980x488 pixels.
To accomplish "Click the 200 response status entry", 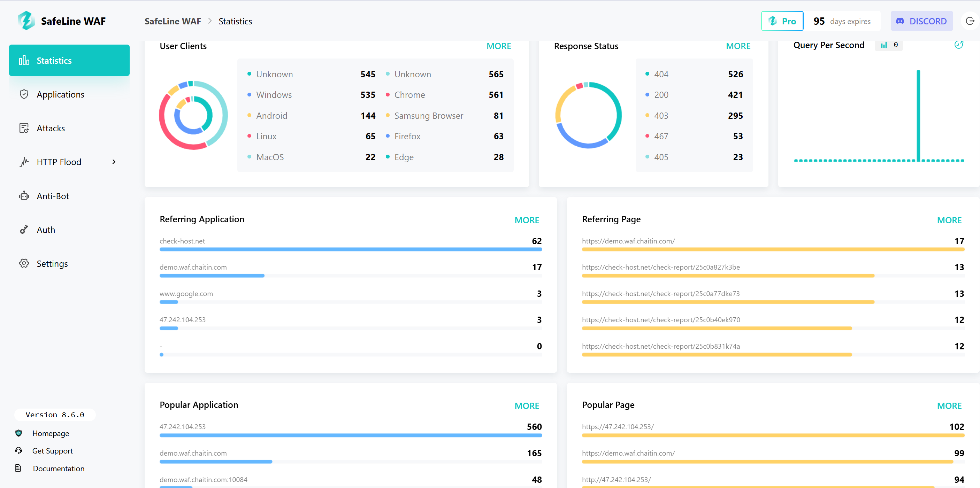I will coord(694,94).
